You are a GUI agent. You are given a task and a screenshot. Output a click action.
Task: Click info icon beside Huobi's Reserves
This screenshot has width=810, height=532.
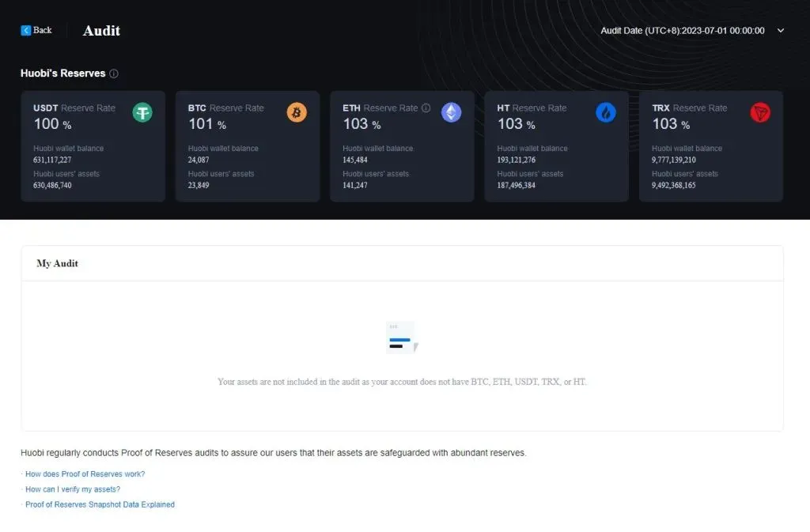[114, 74]
